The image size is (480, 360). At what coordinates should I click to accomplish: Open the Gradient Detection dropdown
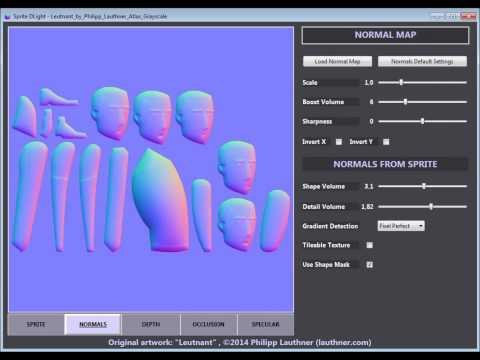point(401,226)
